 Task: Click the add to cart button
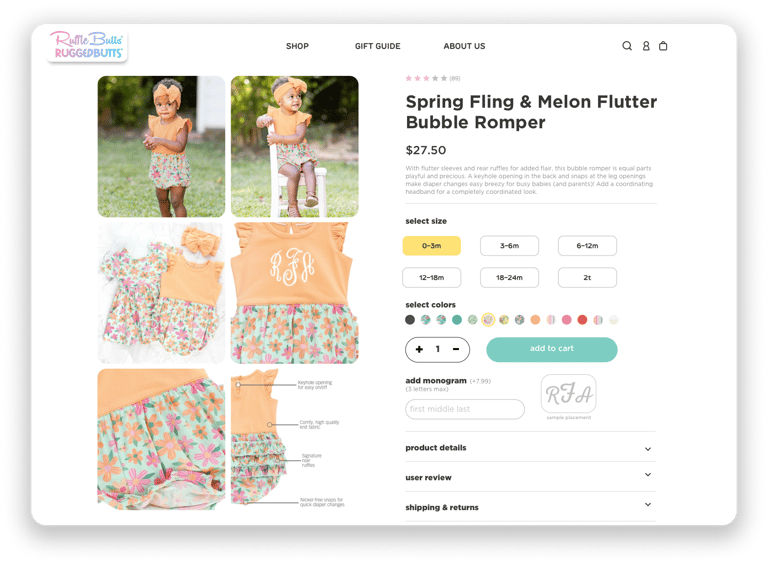click(552, 349)
